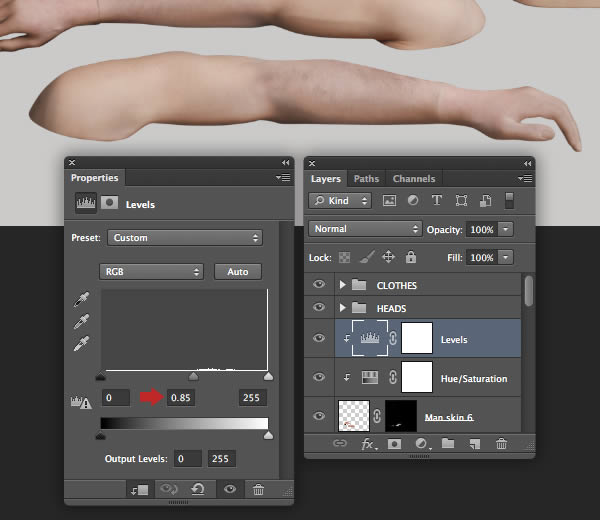Lock layer position icon
The image size is (600, 520).
(388, 257)
